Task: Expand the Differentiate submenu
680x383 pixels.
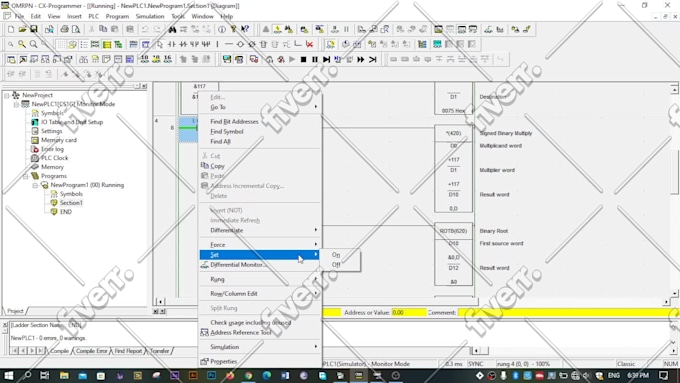Action: pyautogui.click(x=259, y=230)
